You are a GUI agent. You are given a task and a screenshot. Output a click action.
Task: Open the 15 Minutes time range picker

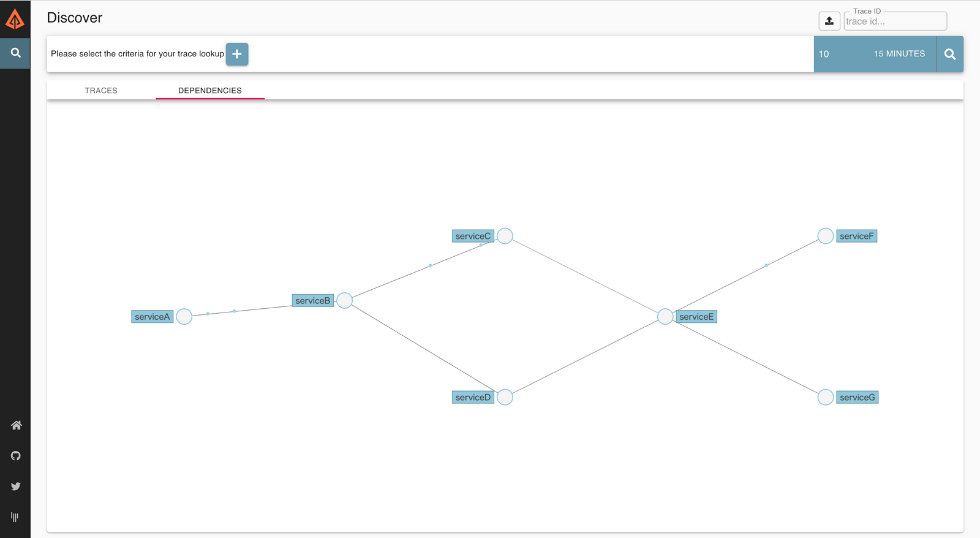[x=899, y=54]
